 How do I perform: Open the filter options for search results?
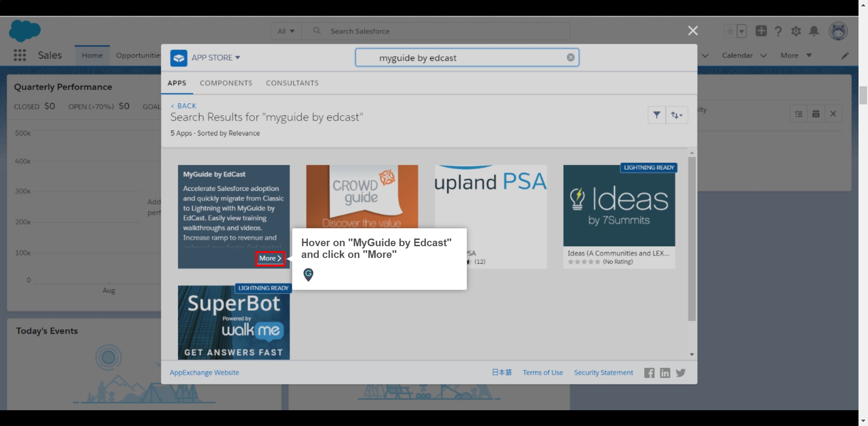656,115
